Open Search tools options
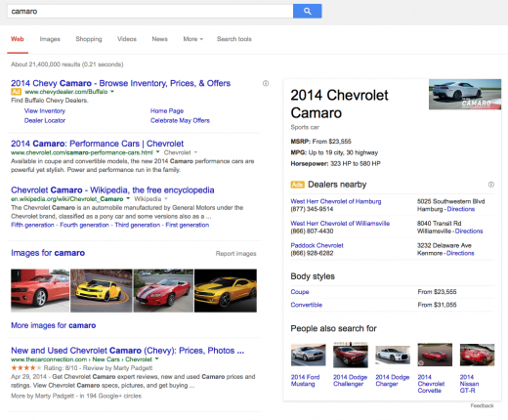The image size is (508, 420). (x=234, y=39)
